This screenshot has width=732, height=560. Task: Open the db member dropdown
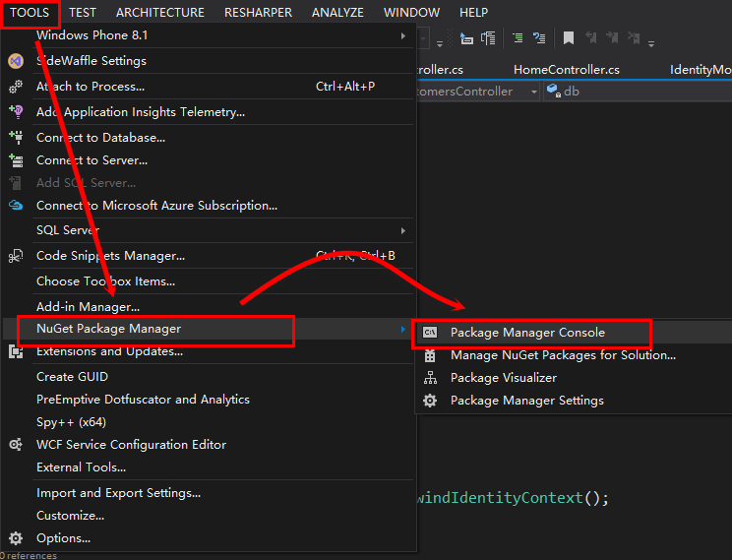[638, 92]
